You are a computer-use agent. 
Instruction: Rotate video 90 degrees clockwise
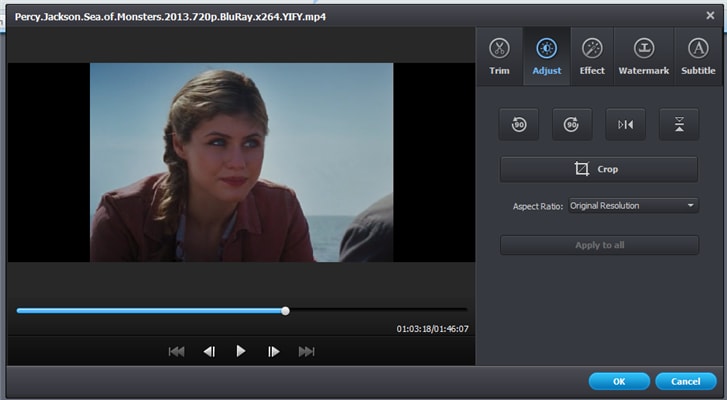point(572,124)
